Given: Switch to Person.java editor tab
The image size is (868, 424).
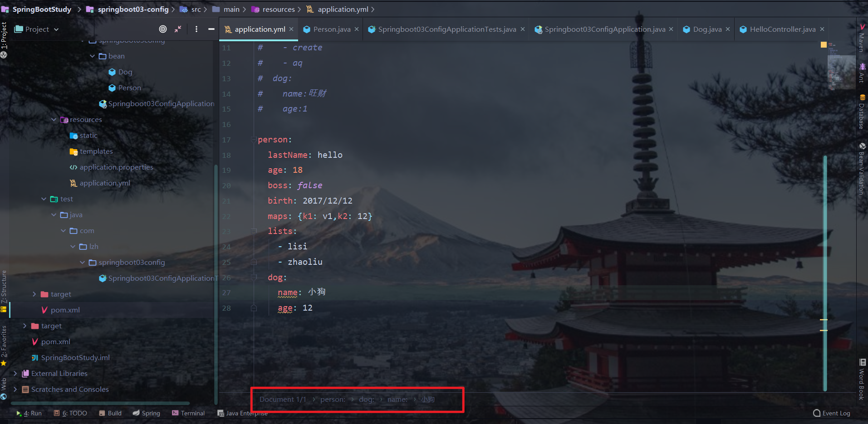Looking at the screenshot, I should point(332,29).
